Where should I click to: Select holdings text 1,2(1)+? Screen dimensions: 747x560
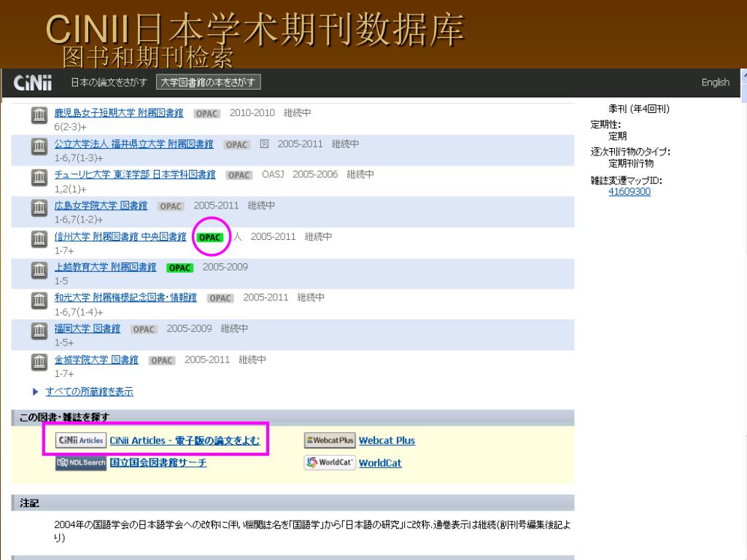tap(70, 189)
